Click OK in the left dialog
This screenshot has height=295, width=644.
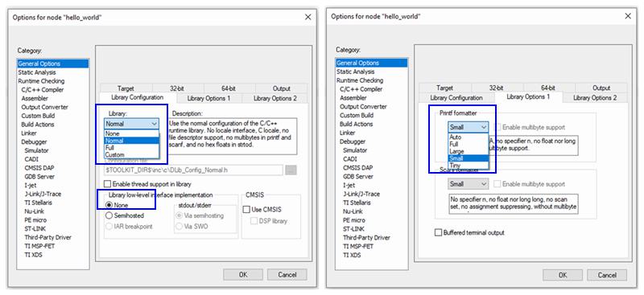pos(243,274)
